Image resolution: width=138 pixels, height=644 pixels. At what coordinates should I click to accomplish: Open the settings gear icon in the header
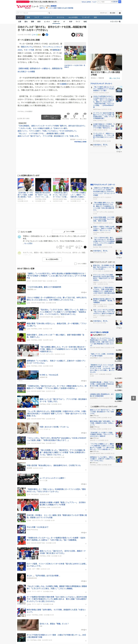click(120, 13)
